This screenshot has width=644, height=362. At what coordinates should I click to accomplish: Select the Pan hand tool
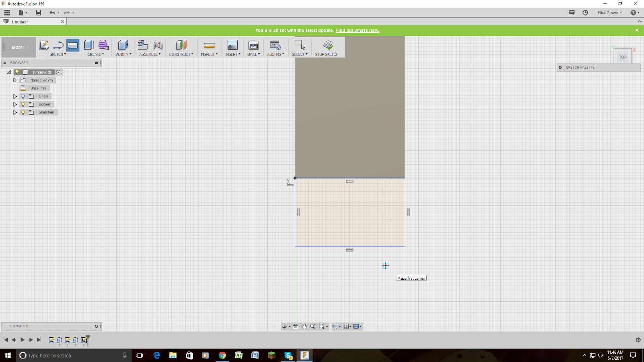pos(304,327)
